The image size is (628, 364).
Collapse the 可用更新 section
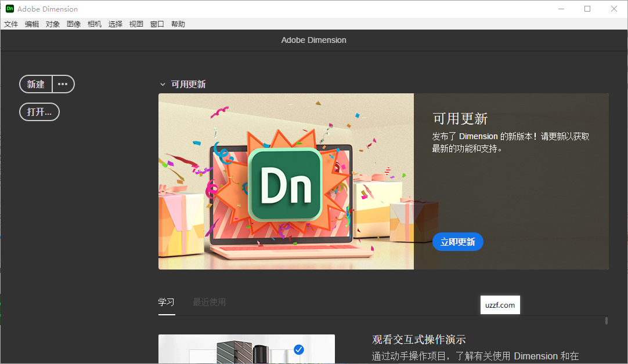coord(163,84)
